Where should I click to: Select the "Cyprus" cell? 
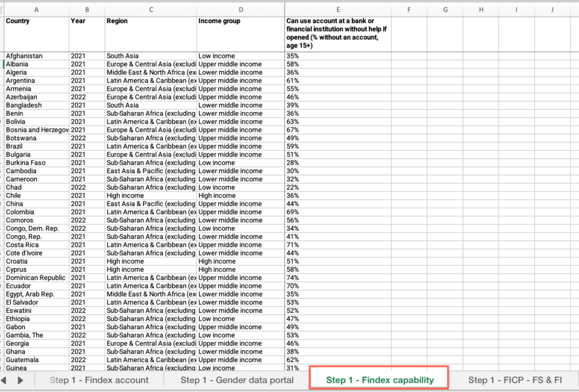tap(36, 270)
